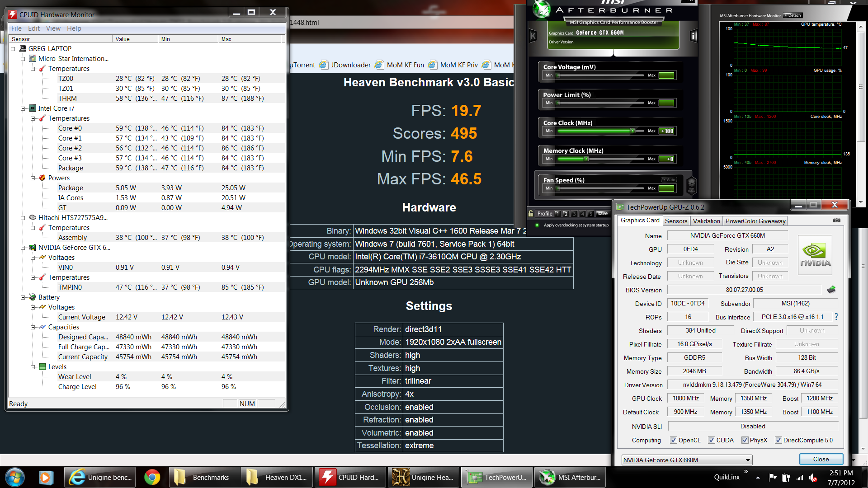Switch to Unigine Heaven taskbar item
The width and height of the screenshot is (868, 488).
(424, 478)
